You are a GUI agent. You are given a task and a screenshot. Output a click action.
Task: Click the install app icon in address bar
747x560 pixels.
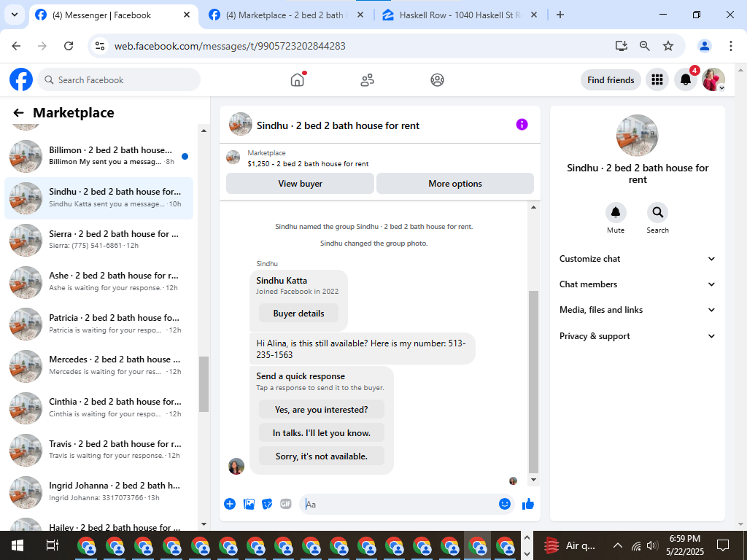point(622,46)
